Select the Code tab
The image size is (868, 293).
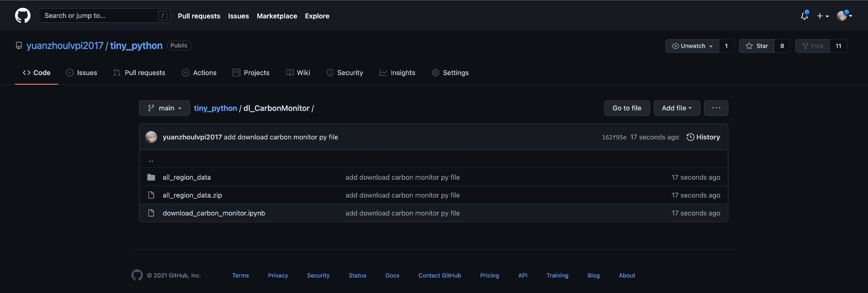click(x=36, y=73)
